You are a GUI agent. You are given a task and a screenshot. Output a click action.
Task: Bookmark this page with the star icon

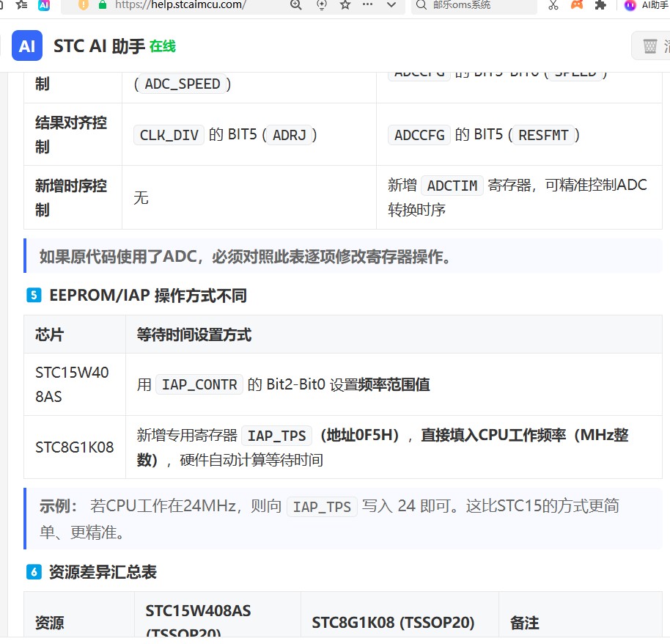coord(345,4)
